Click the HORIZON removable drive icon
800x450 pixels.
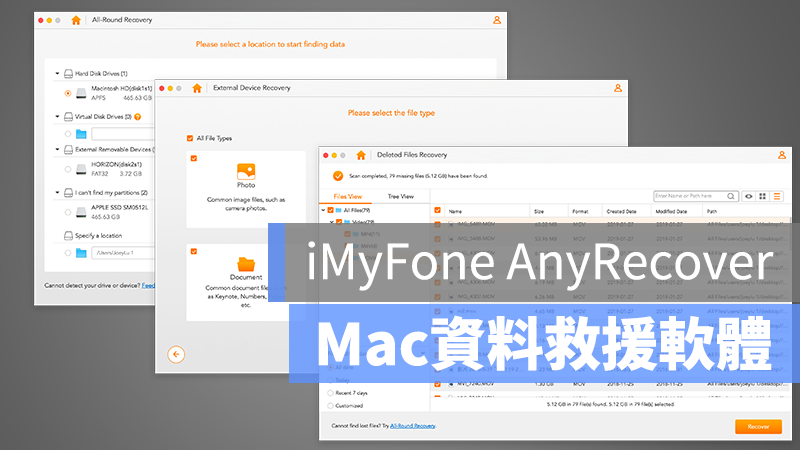81,169
